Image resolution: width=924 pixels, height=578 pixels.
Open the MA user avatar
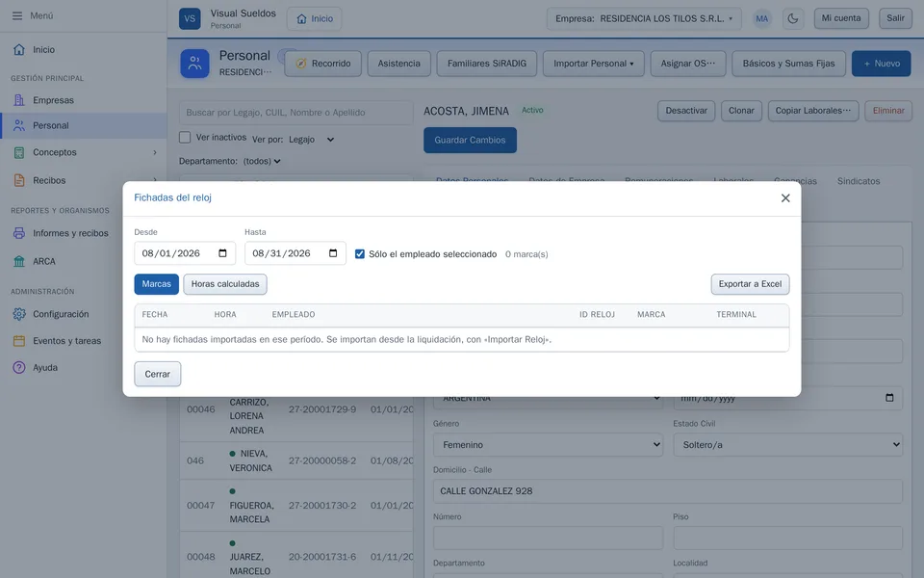tap(762, 18)
